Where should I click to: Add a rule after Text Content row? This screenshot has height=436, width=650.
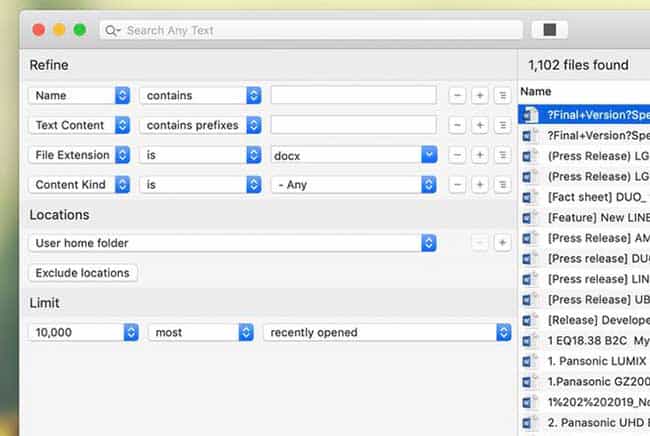[479, 125]
